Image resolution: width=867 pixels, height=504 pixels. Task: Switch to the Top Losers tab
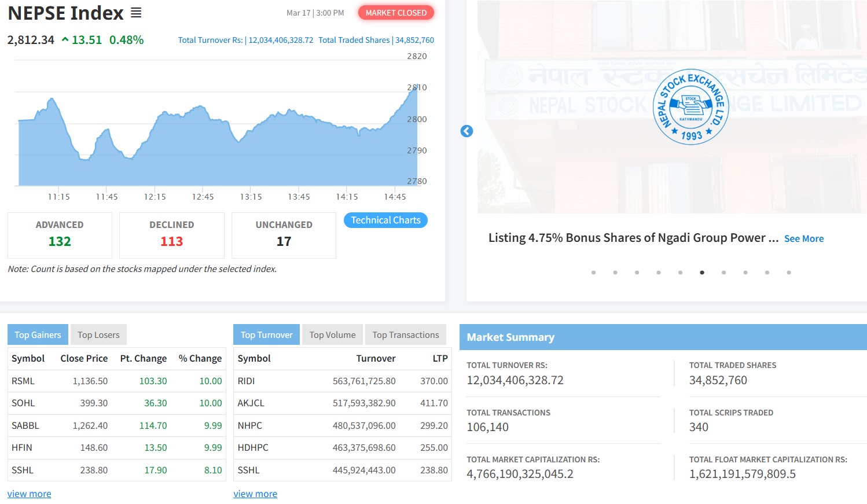click(98, 335)
